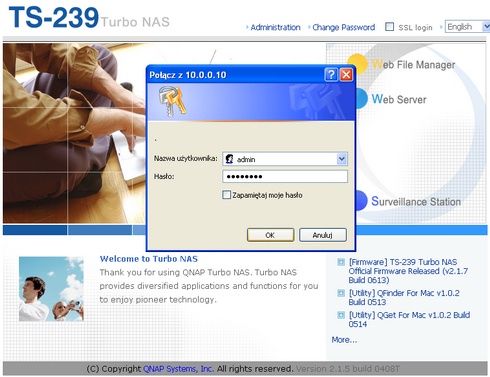
Task: Click the Nazwa użytkownika label
Action: (185, 158)
